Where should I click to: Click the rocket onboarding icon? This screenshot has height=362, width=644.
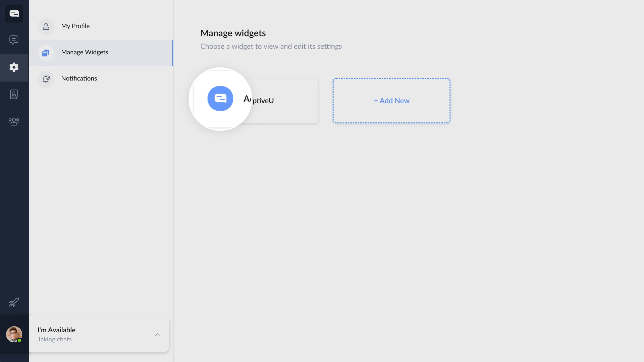(x=14, y=302)
